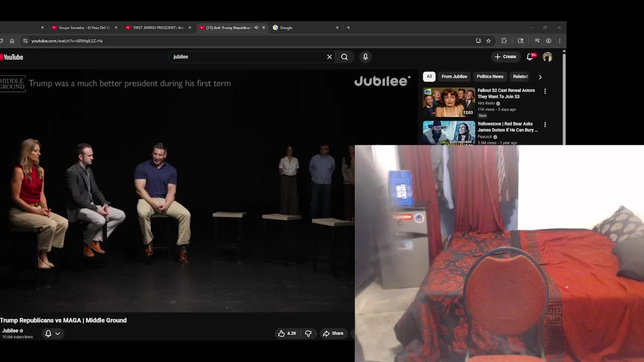Open YouTube notifications bell
This screenshot has width=644, height=362.
pos(530,57)
